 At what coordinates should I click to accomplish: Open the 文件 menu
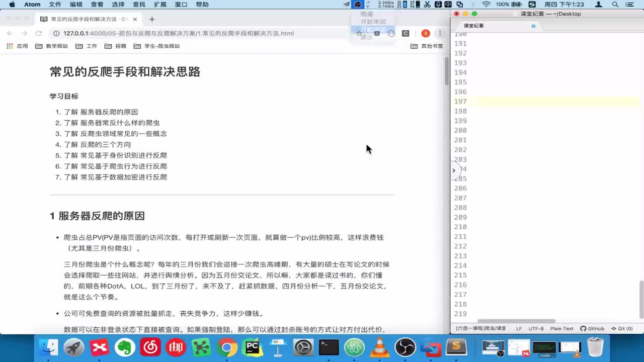(55, 5)
